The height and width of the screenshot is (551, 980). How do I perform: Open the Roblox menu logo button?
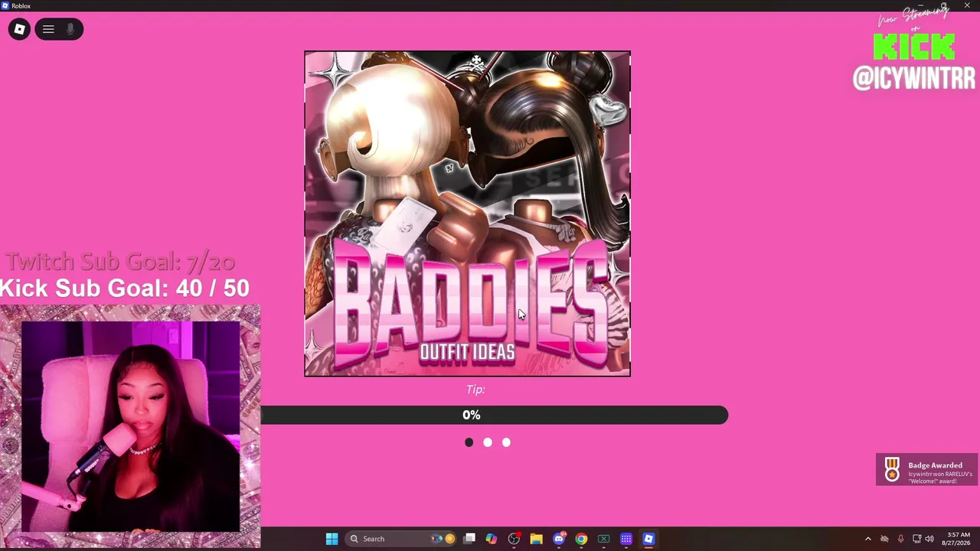pos(19,30)
